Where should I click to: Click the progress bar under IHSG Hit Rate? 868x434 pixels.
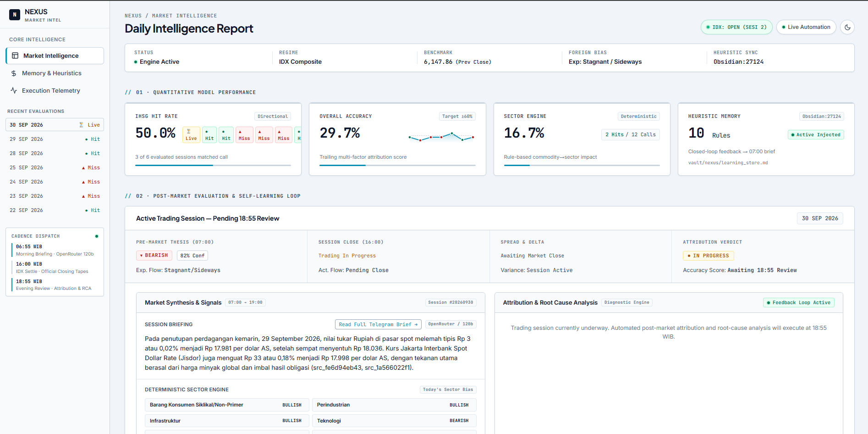point(213,165)
